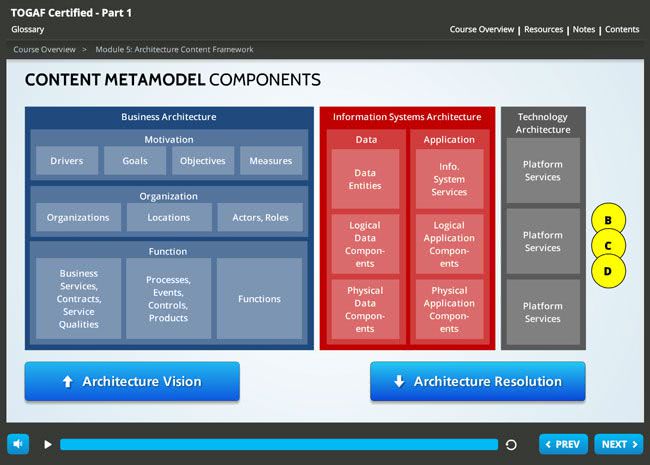
Task: Click the Business Architecture header
Action: click(x=169, y=117)
